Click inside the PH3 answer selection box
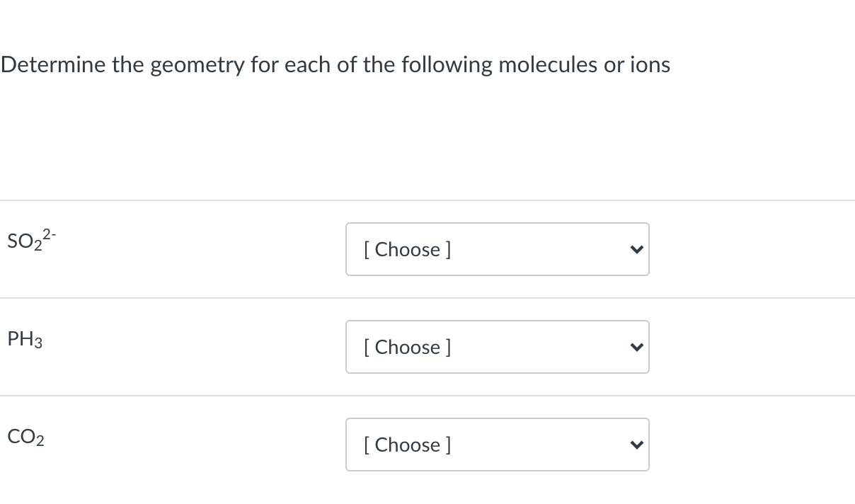 tap(495, 347)
